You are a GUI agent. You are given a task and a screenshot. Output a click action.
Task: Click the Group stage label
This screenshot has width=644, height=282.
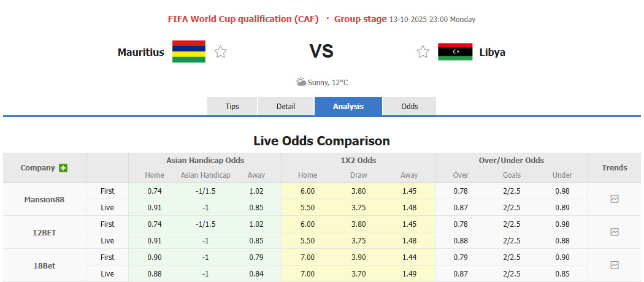(x=361, y=19)
